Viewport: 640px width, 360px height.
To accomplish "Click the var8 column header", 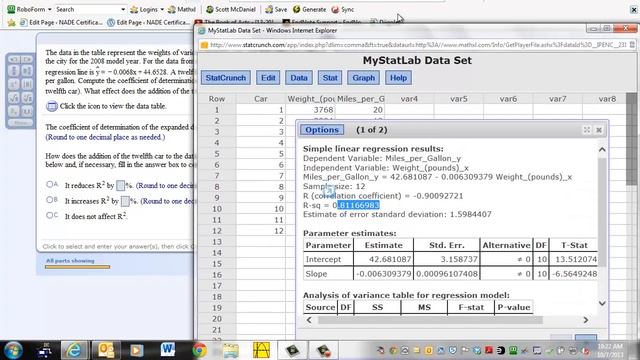I will (607, 99).
